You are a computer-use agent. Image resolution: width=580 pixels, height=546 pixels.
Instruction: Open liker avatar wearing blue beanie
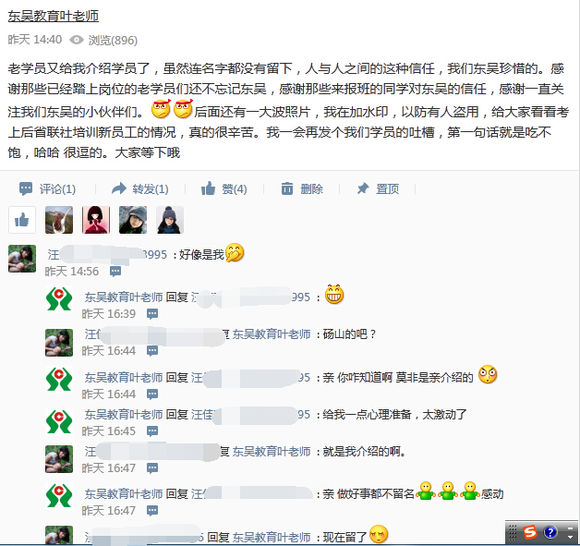point(170,220)
